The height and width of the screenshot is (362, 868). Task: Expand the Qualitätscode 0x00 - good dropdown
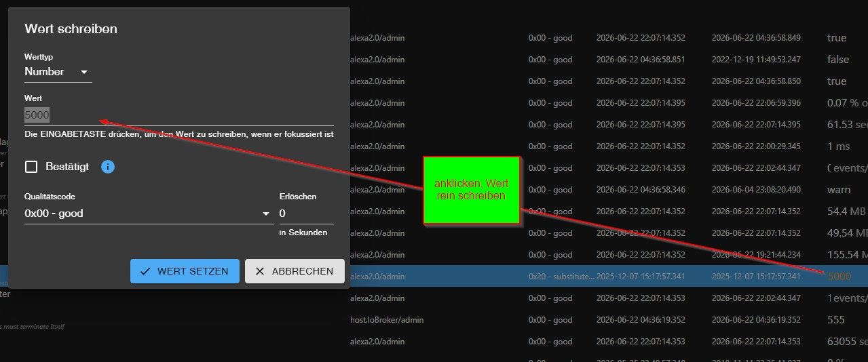pyautogui.click(x=149, y=214)
